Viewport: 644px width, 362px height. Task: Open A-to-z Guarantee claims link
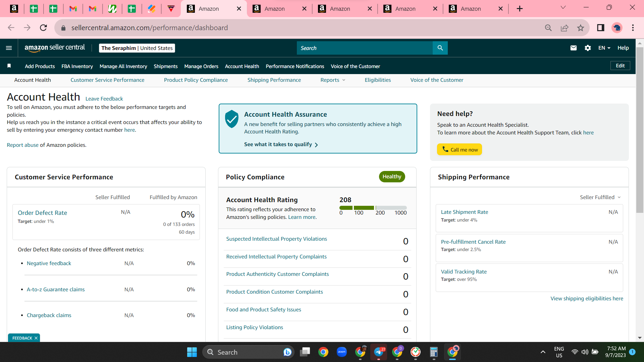tap(56, 290)
